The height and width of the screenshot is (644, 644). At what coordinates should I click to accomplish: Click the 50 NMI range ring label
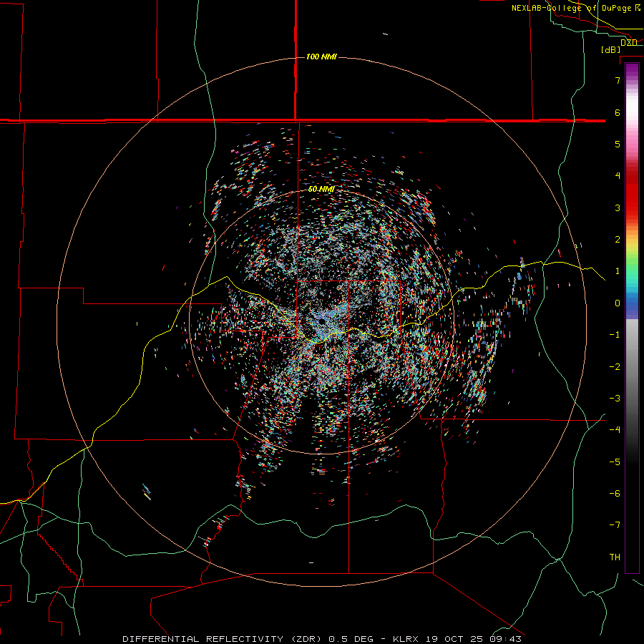(x=321, y=189)
